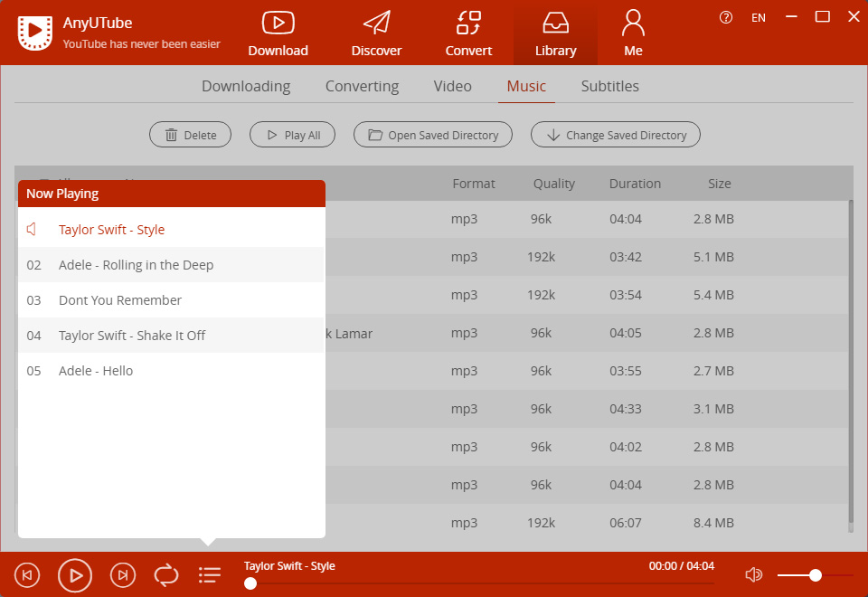
Task: Click the 2.7 MB size cell
Action: click(x=713, y=371)
